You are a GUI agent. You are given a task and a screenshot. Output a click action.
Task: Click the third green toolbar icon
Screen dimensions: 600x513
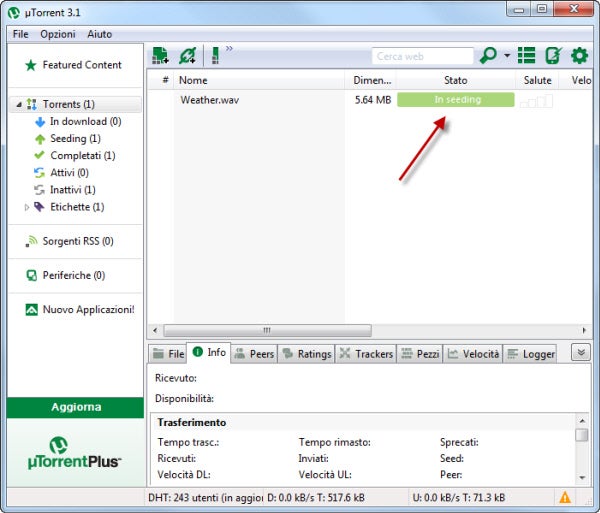pyautogui.click(x=215, y=56)
